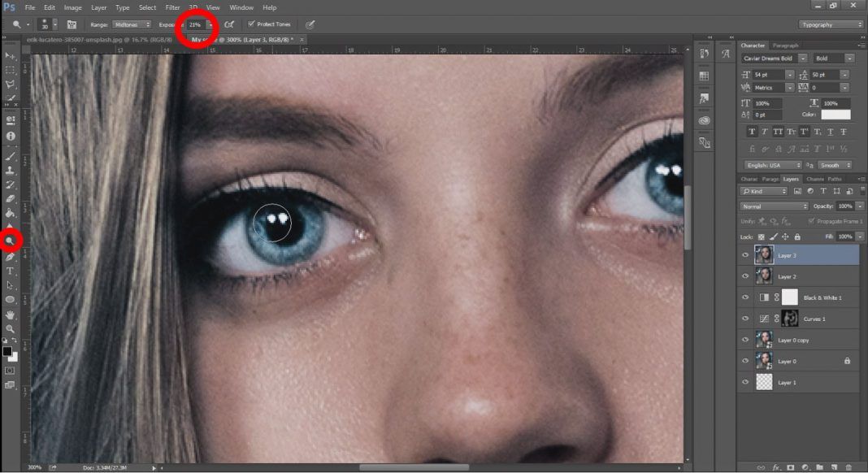Switch to the Paragraph tab
Viewport: 868px width, 473px height.
click(786, 46)
